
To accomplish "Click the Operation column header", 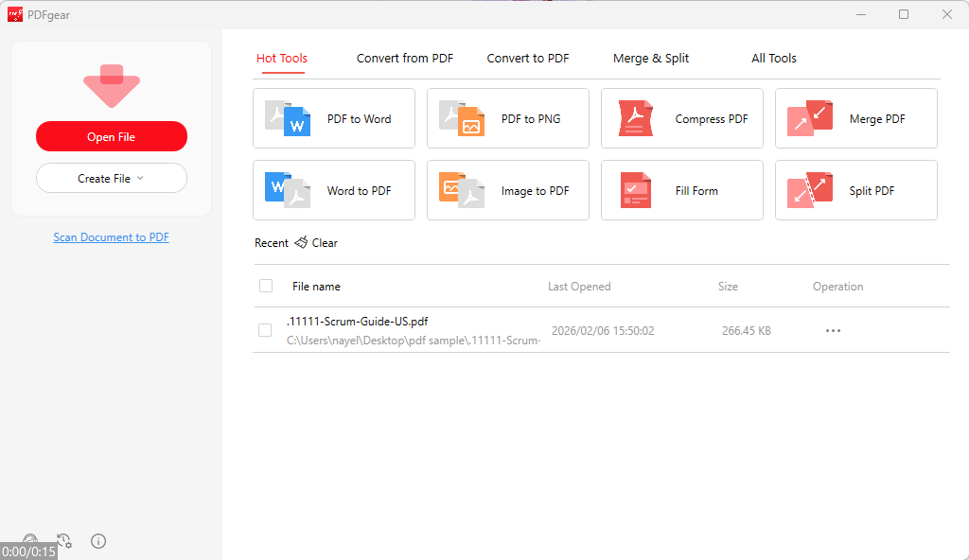I will point(838,287).
